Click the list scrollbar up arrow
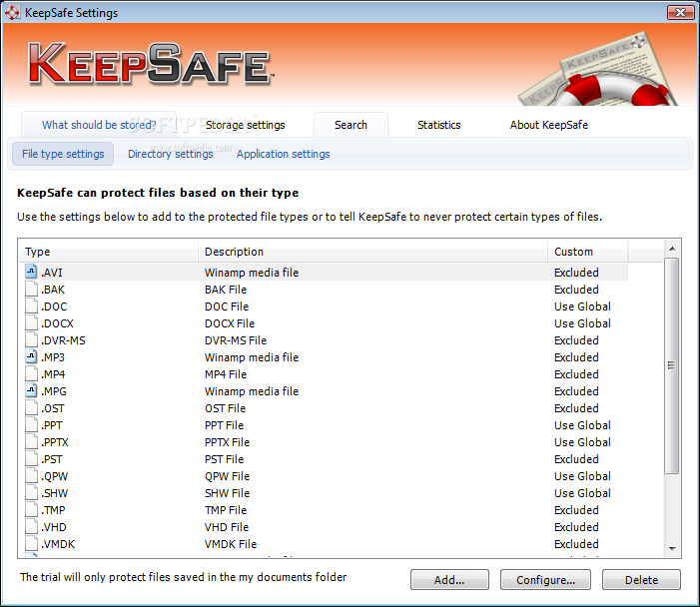Image resolution: width=700 pixels, height=607 pixels. 672,249
